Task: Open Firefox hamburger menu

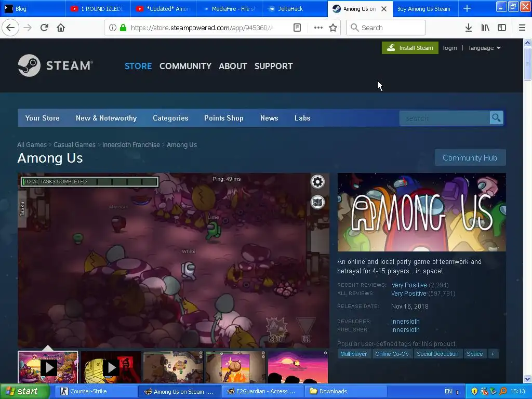Action: [522, 28]
